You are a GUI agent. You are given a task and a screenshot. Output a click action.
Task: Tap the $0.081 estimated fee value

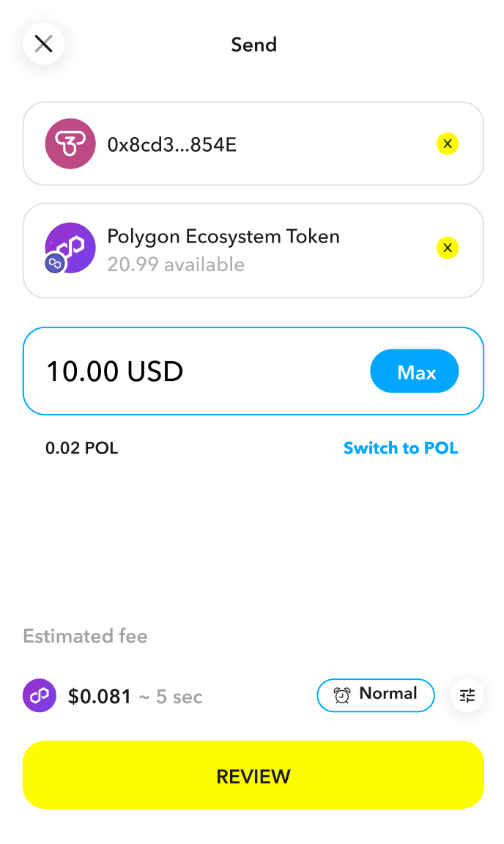tap(100, 697)
